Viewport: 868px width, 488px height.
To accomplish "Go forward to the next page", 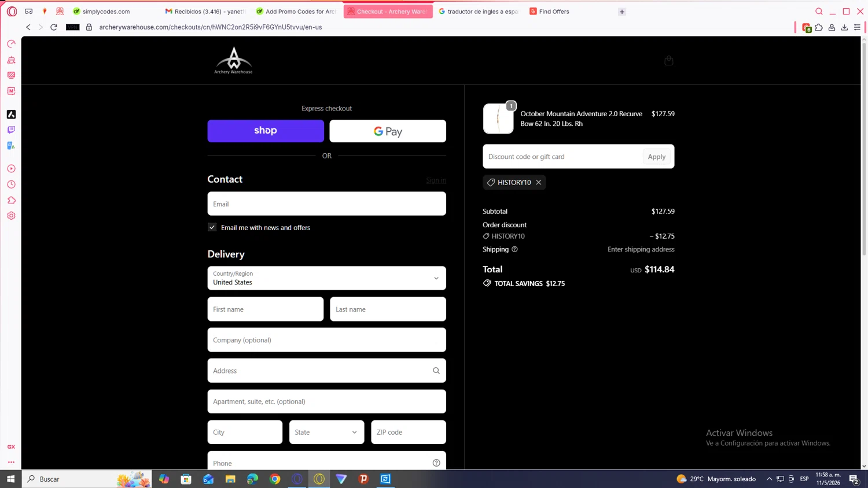I will click(41, 27).
